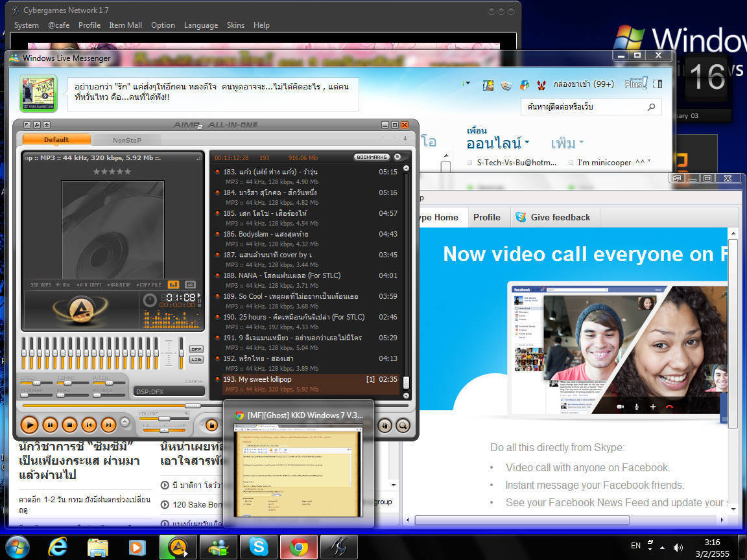The width and height of the screenshot is (747, 560).
Task: Toggle COPY FILE option in AIMP
Action: pyautogui.click(x=149, y=285)
